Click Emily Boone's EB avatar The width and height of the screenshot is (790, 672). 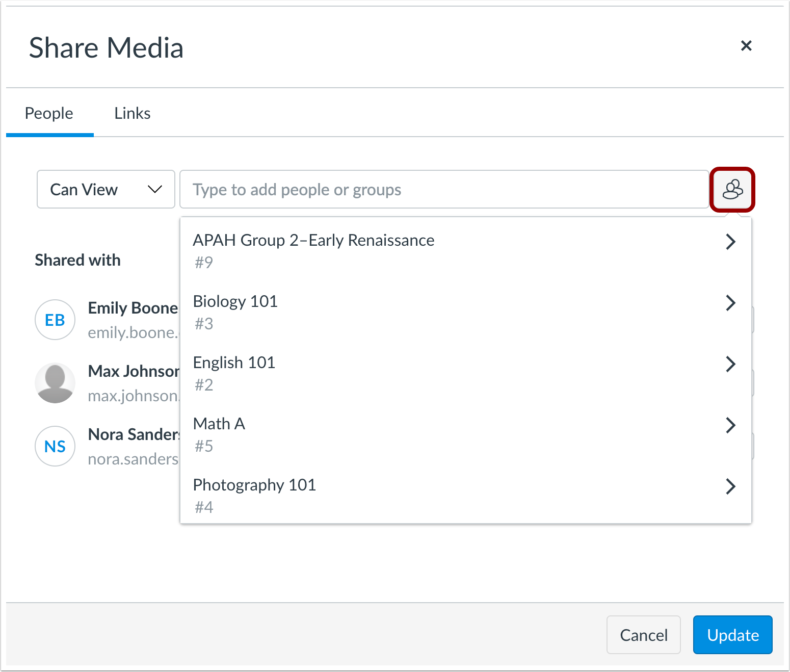pyautogui.click(x=55, y=320)
